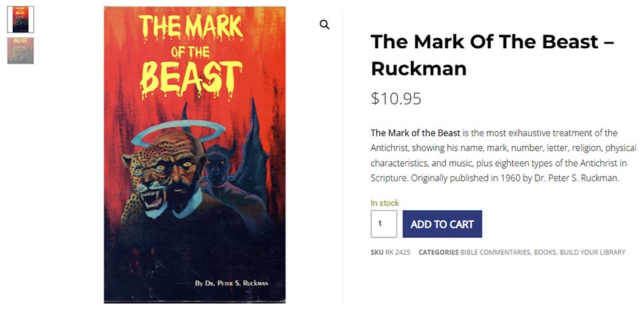Select the front cover thumbnail

coord(20,20)
